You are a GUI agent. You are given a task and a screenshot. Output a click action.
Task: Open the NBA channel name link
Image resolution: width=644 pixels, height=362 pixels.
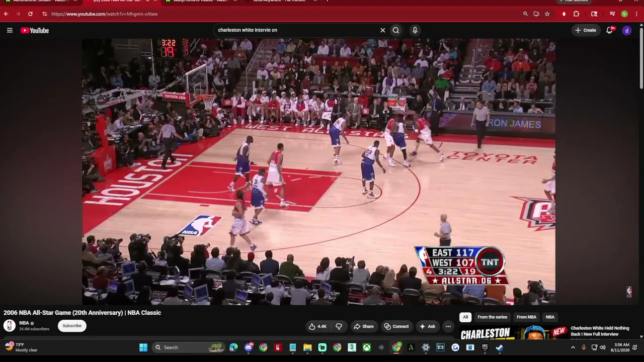click(24, 323)
